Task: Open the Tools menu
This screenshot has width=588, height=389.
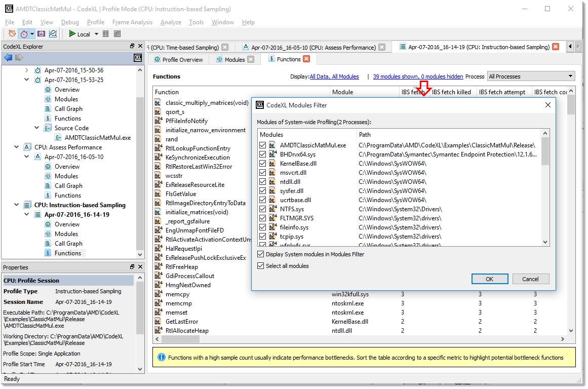Action: coord(196,22)
